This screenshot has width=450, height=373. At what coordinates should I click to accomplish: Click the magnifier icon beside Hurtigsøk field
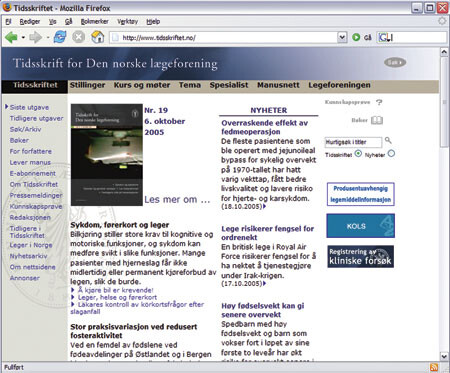pos(388,140)
